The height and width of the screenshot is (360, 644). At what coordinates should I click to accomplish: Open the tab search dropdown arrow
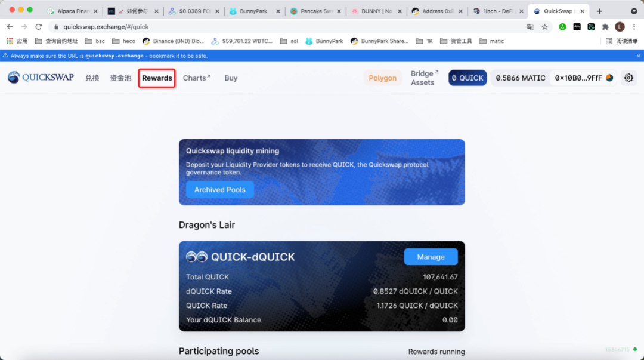(634, 11)
